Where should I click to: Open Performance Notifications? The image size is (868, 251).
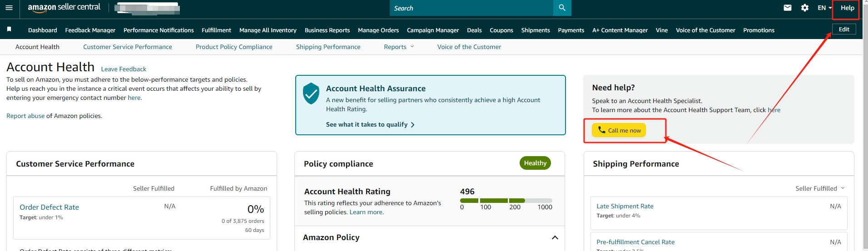[159, 30]
